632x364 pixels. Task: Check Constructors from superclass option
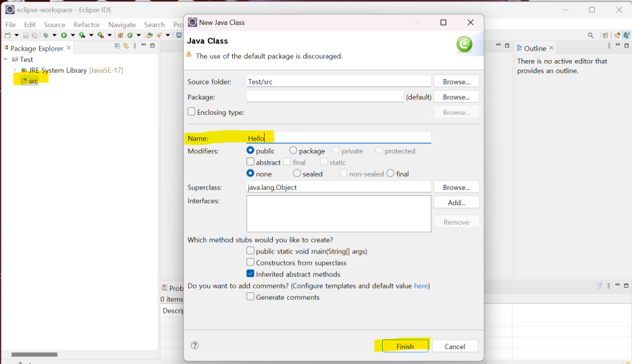(x=251, y=261)
